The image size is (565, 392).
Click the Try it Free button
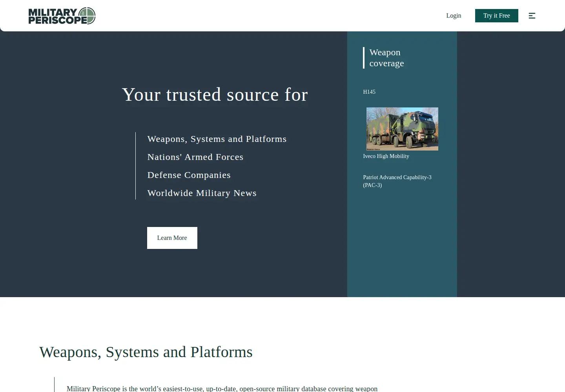497,16
